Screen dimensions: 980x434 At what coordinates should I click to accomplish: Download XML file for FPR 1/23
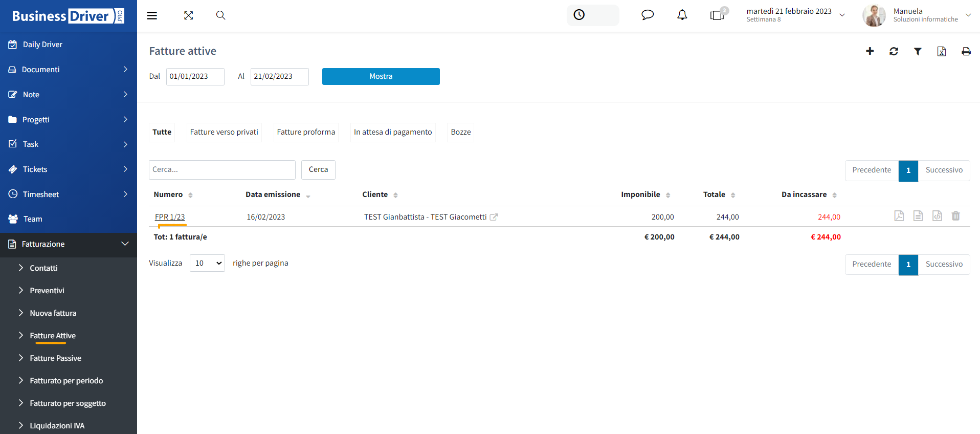pyautogui.click(x=937, y=216)
